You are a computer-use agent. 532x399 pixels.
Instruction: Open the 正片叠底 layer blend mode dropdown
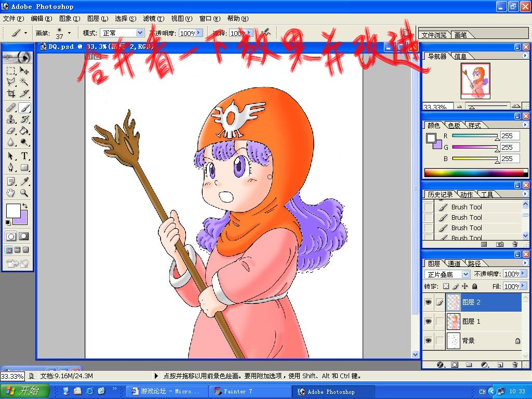(x=466, y=274)
